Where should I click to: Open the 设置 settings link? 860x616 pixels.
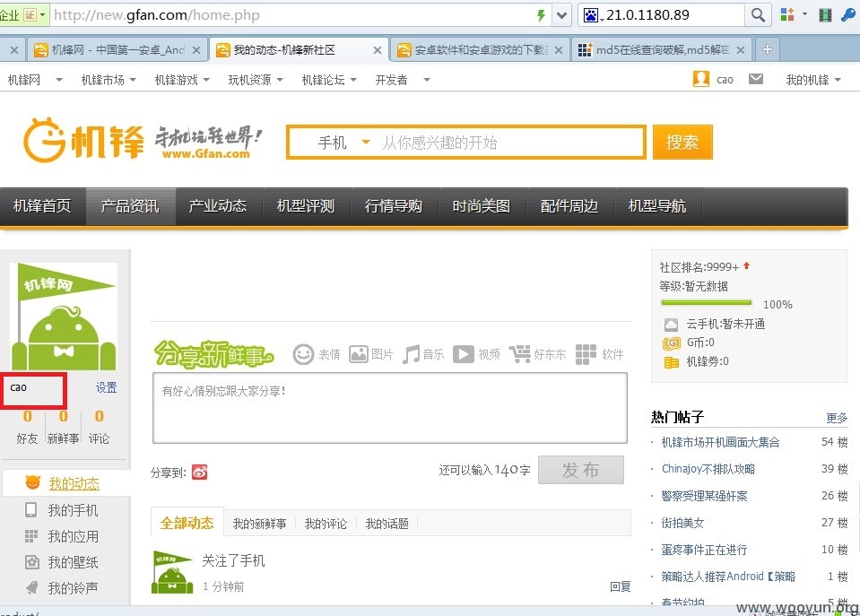click(106, 387)
